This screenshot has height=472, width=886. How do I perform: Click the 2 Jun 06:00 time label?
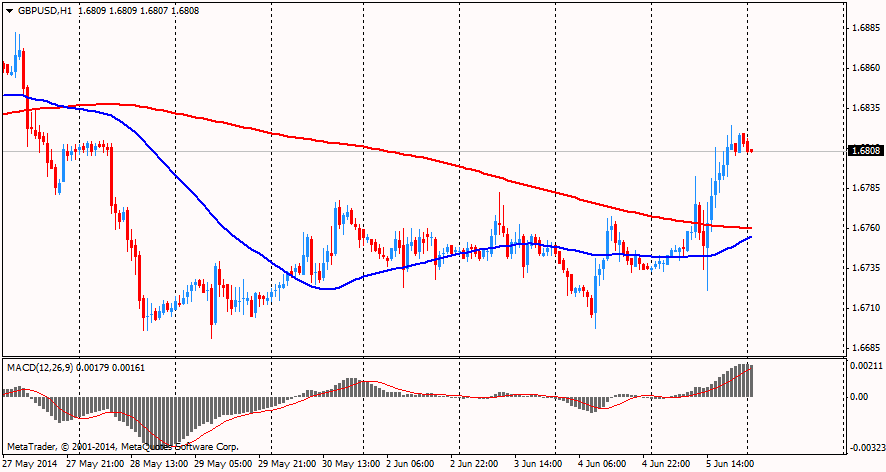pos(410,464)
